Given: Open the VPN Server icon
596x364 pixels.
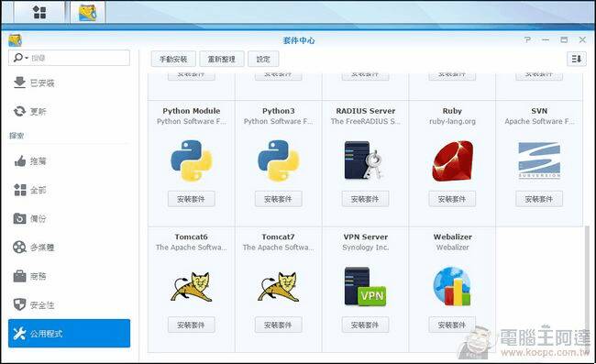Looking at the screenshot, I should (x=365, y=286).
